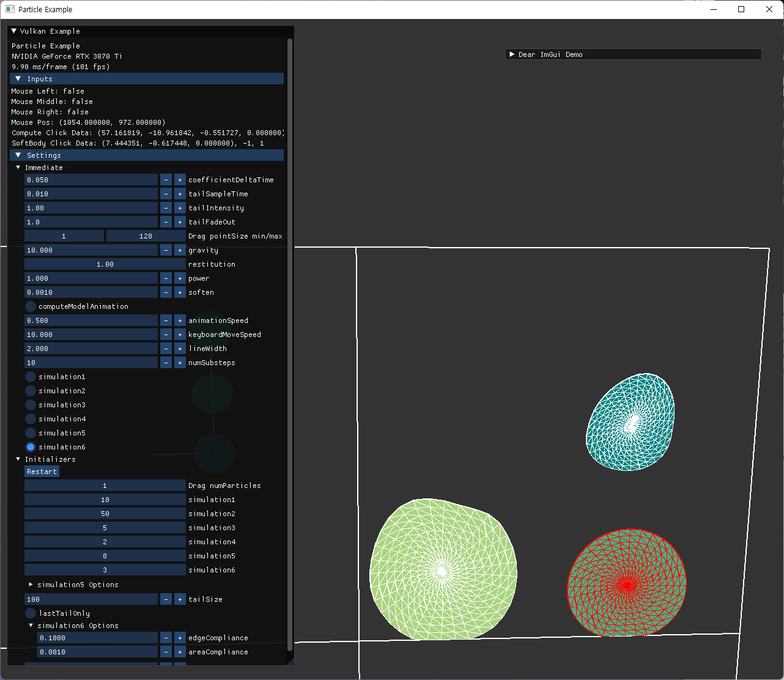Collapse the Initializers tree node
This screenshot has width=784, height=680.
[18, 459]
